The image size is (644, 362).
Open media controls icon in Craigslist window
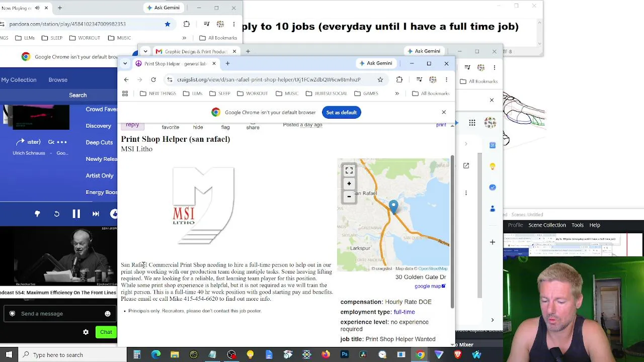418,79
